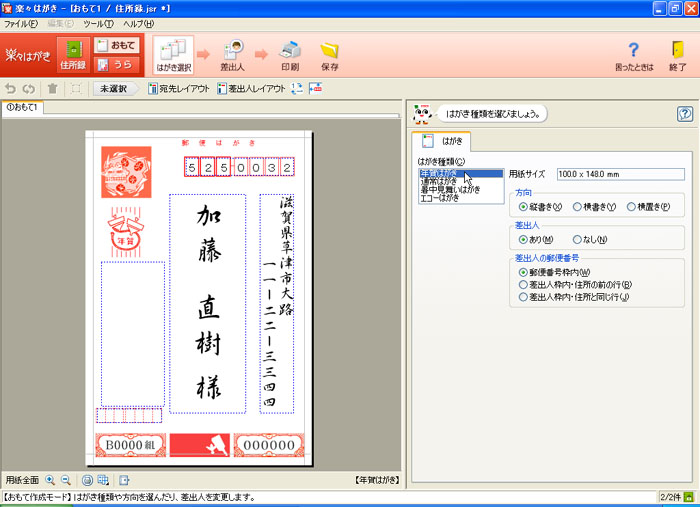Screen dimensions: 700x507
Task: Click the 終了 exit door icon
Action: [677, 55]
